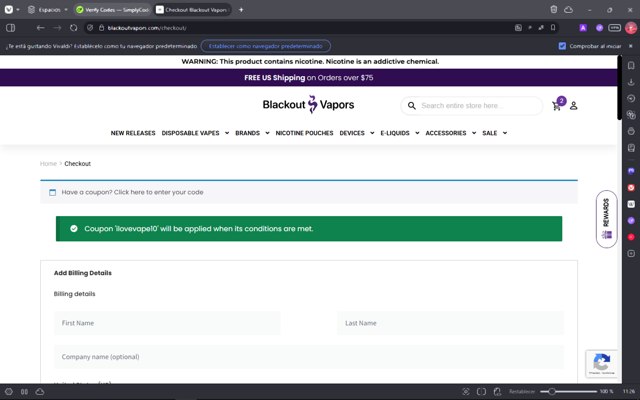Click here to enter your coupon code

tap(159, 192)
